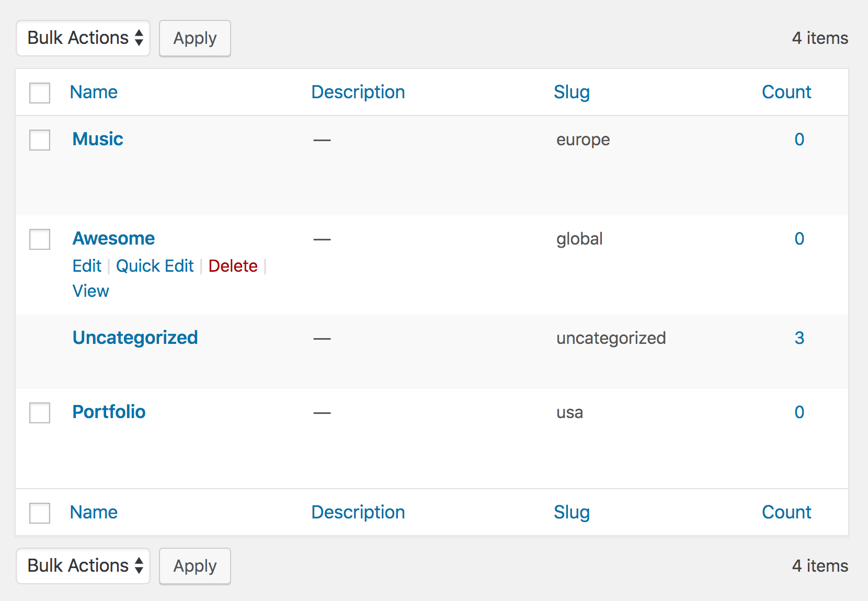Image resolution: width=868 pixels, height=601 pixels.
Task: Open the top Bulk Actions dropdown
Action: (x=83, y=38)
